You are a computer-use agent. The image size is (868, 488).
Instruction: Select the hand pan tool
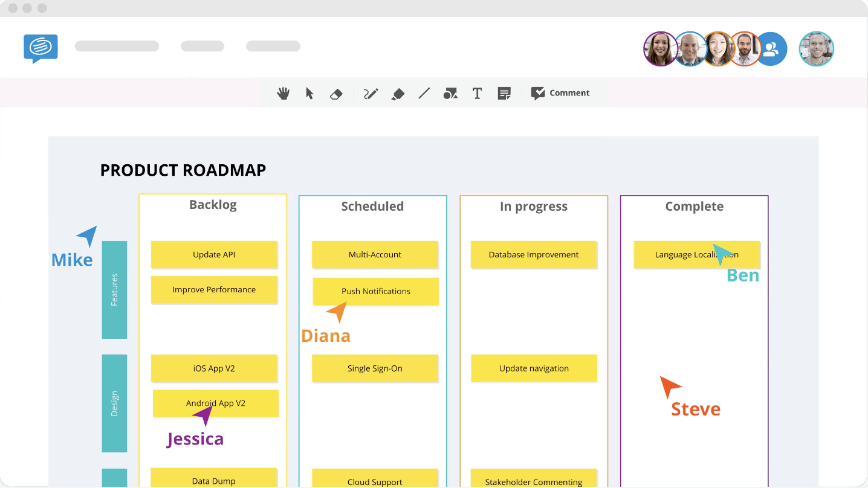tap(283, 93)
